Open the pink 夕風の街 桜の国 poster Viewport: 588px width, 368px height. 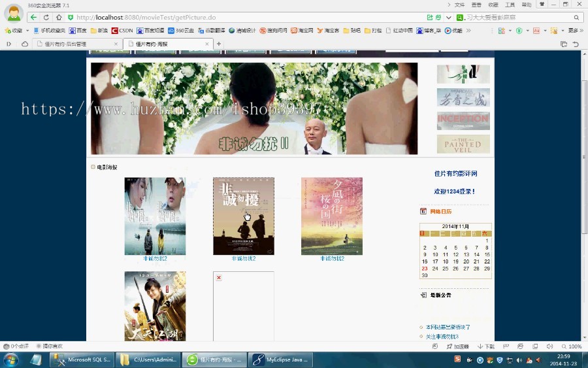pos(332,216)
